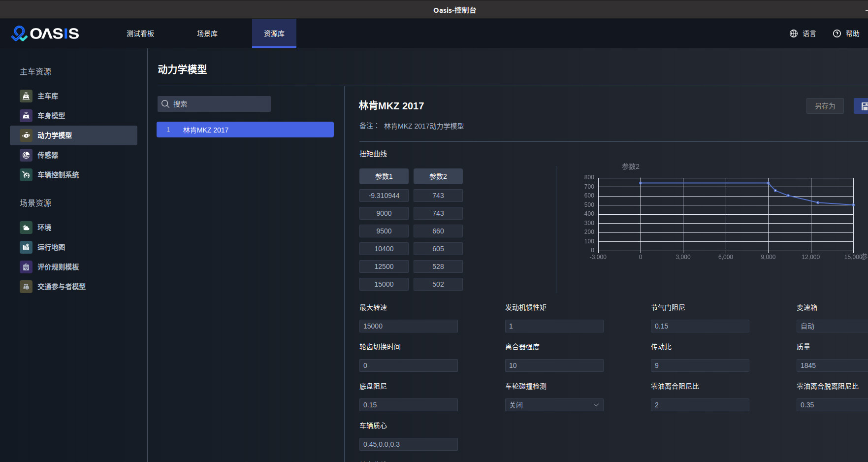Click the 最大转速 input field
The width and height of the screenshot is (868, 462).
[409, 326]
